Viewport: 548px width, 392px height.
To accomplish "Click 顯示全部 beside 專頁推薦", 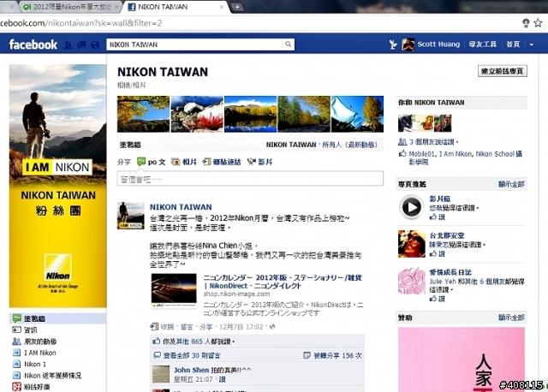I will (511, 184).
